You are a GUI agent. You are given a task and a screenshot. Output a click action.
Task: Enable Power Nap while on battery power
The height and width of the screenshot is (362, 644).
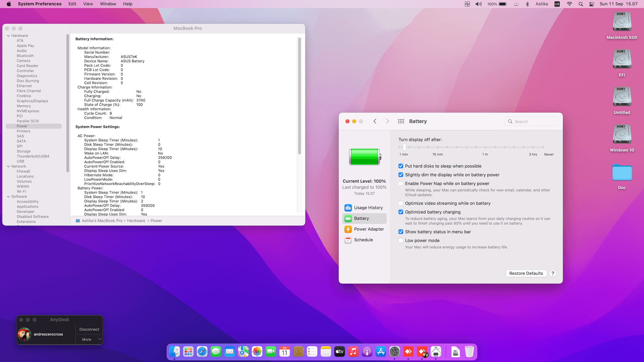pos(401,183)
